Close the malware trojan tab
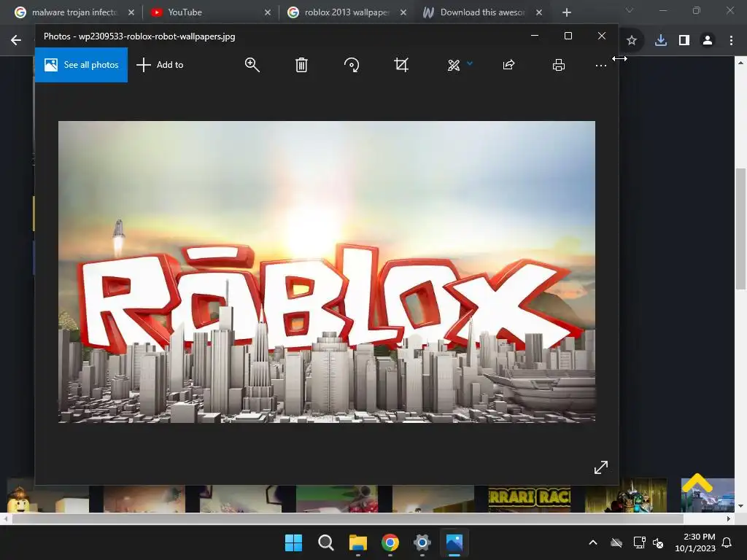 [x=131, y=12]
